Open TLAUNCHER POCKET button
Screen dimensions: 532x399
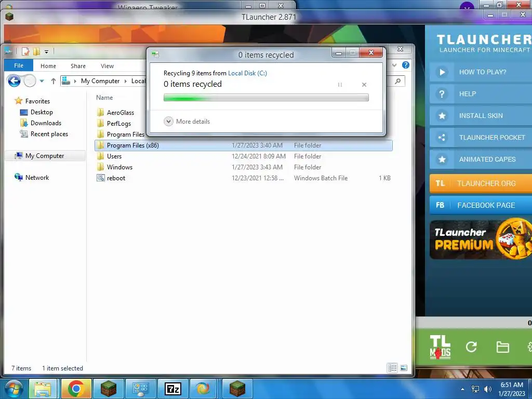pos(481,137)
